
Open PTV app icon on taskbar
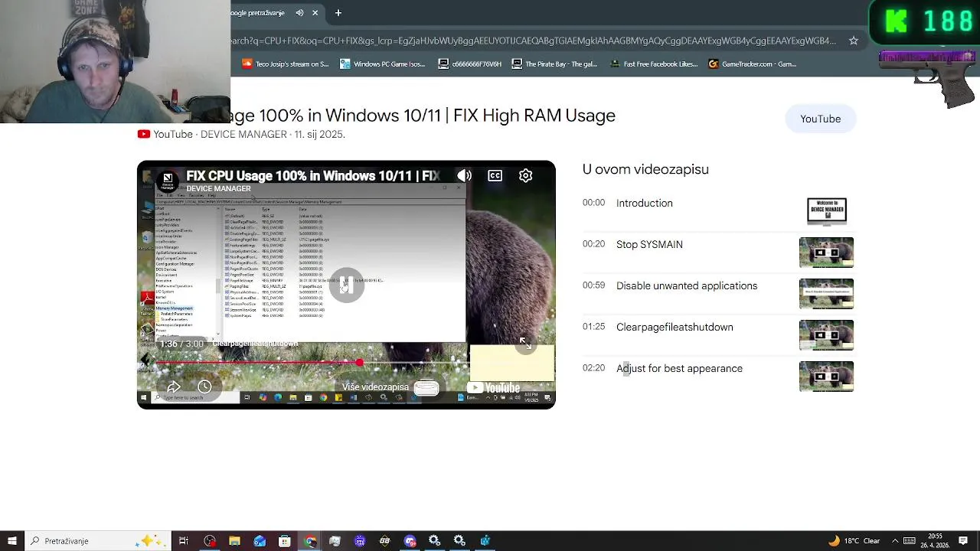click(x=360, y=541)
